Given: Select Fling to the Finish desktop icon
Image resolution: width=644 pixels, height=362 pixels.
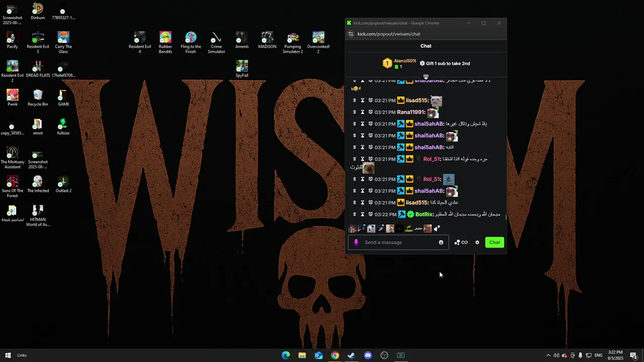Looking at the screenshot, I should (x=191, y=43).
